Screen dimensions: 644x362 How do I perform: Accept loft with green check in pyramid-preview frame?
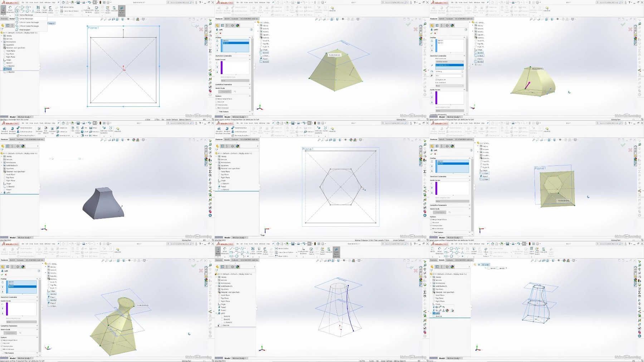(217, 33)
